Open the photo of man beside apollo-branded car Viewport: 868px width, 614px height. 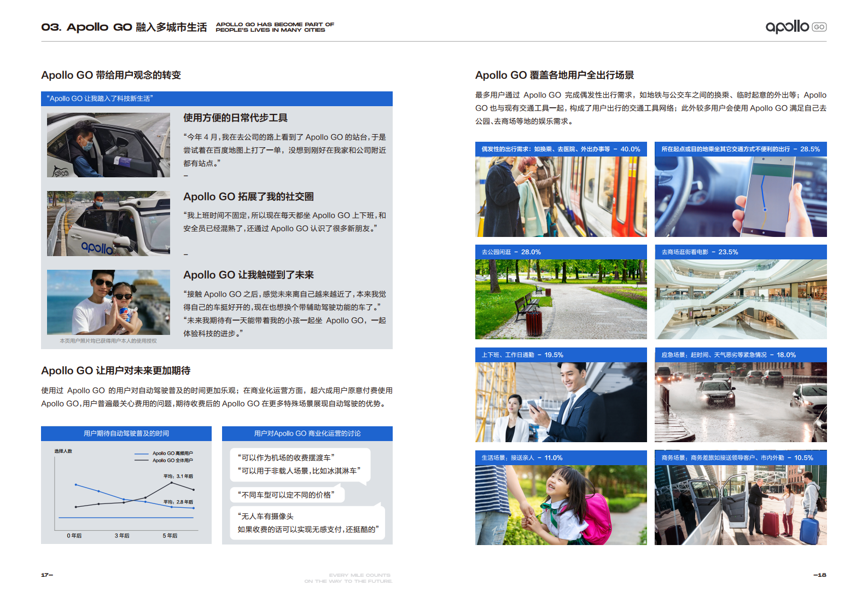tap(108, 223)
